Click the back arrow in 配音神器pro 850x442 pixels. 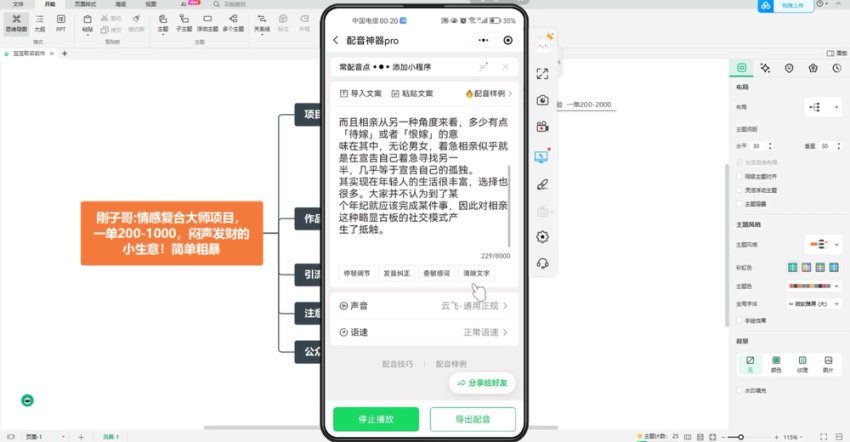(x=336, y=40)
